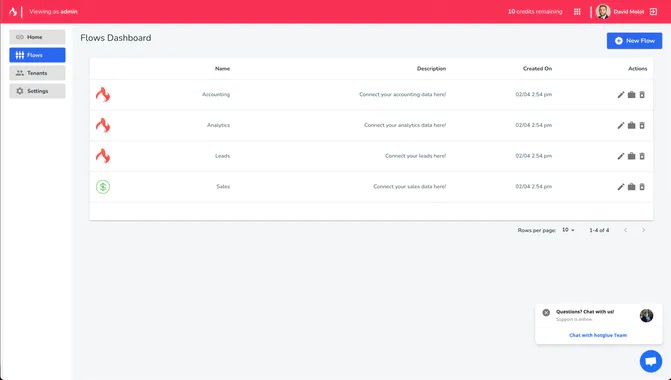Open the Home sidebar item
671x380 pixels.
click(37, 37)
